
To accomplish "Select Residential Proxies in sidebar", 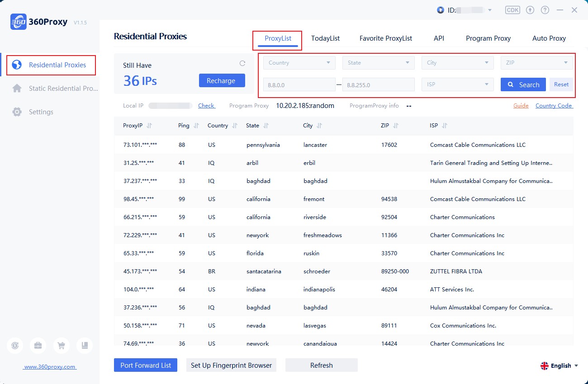I will 51,65.
